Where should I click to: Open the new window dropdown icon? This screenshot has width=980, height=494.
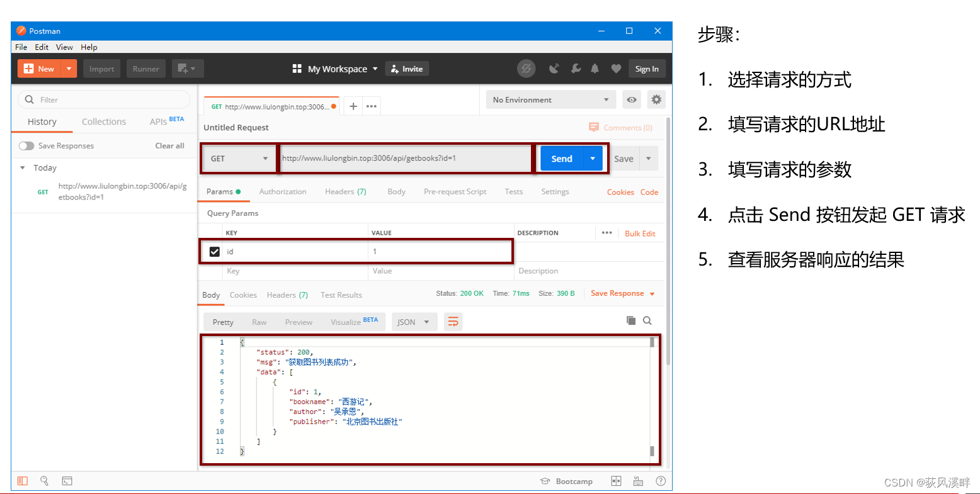coord(188,69)
